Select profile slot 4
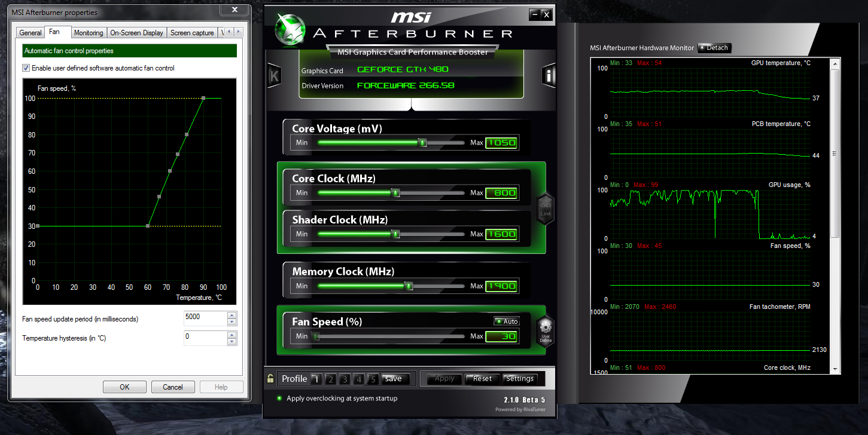Viewport: 868px width, 435px height. pyautogui.click(x=358, y=379)
